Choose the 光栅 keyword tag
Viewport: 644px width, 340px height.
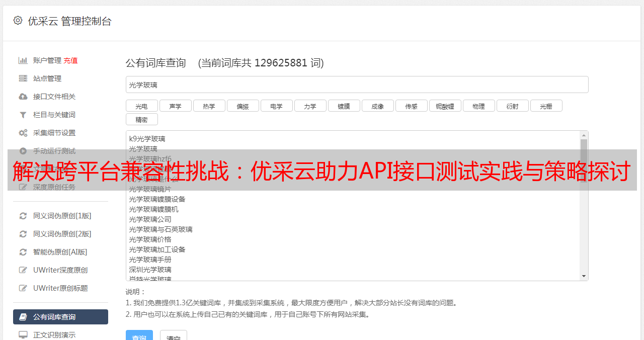[x=546, y=106]
